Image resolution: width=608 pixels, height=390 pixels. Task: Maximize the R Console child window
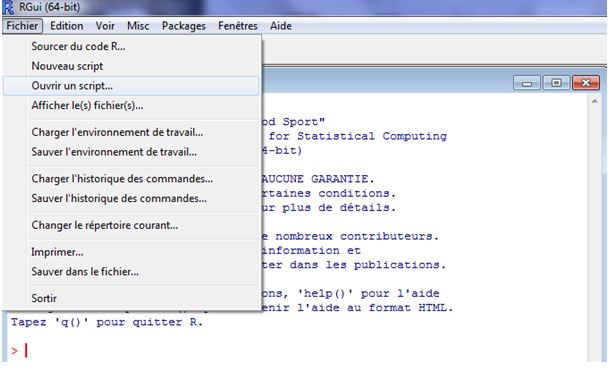coord(556,83)
